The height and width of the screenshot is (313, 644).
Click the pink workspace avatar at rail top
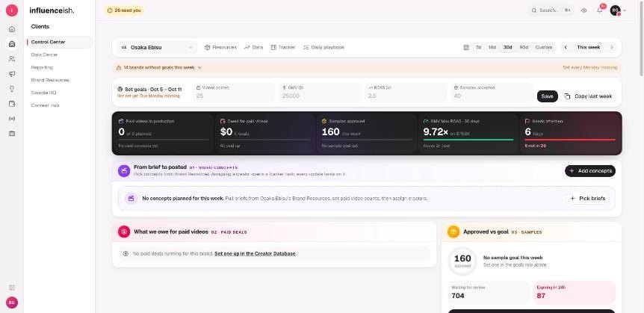coord(12,10)
